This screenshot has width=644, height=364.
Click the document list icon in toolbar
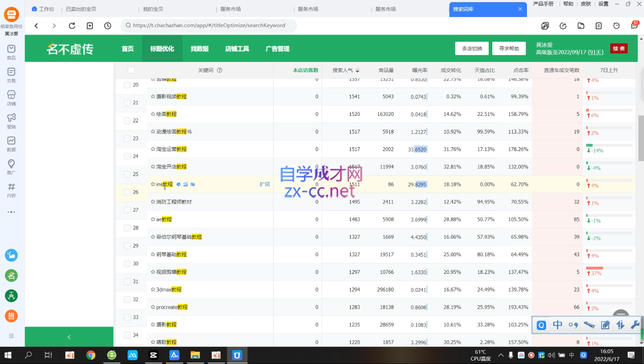[x=599, y=26]
